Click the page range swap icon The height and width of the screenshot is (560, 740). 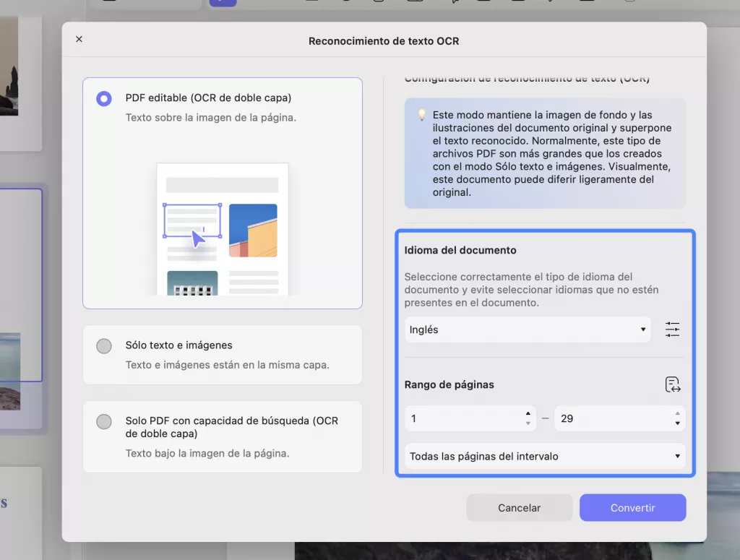coord(673,384)
